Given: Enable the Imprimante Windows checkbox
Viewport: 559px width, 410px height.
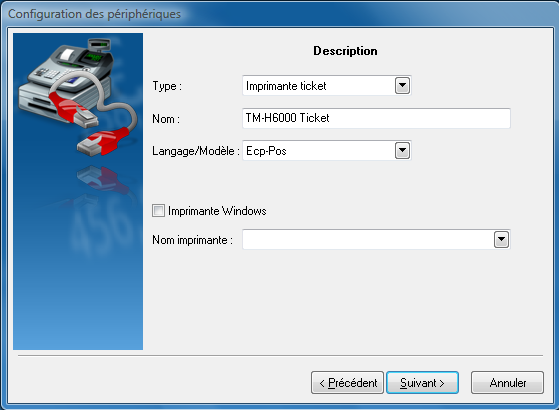Looking at the screenshot, I should (x=158, y=211).
